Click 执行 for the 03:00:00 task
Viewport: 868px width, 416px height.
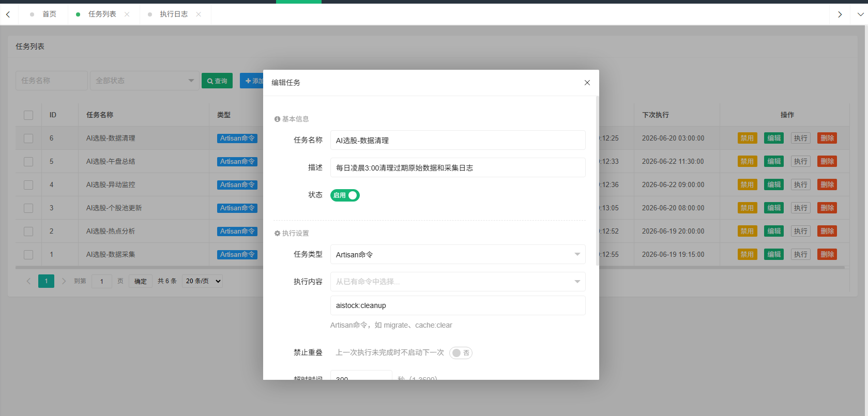pyautogui.click(x=801, y=138)
